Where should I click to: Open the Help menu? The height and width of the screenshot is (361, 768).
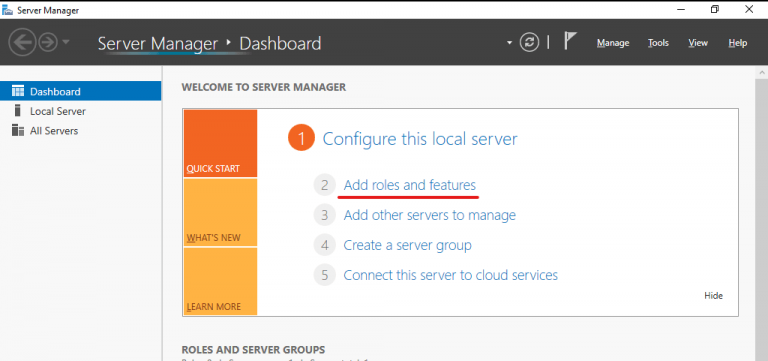(738, 43)
